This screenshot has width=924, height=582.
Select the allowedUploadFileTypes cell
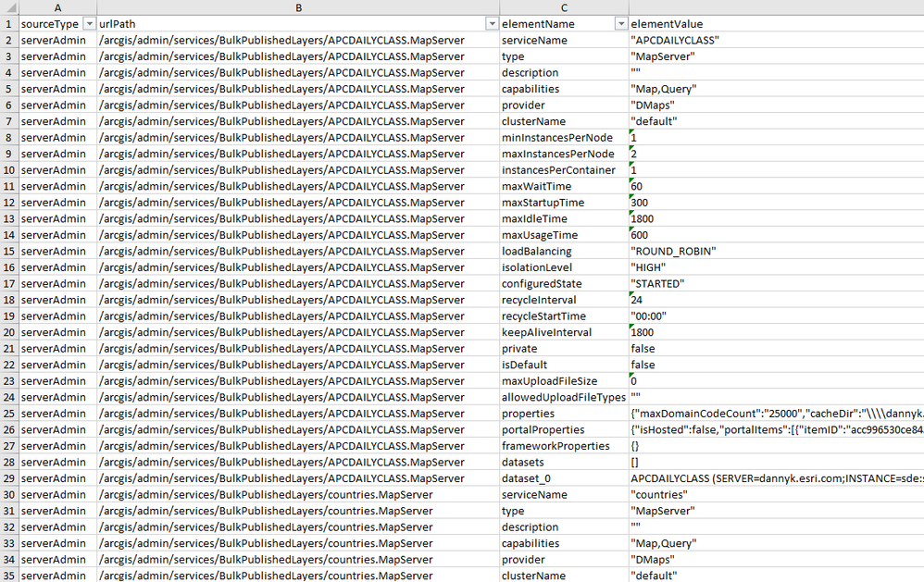coord(564,398)
